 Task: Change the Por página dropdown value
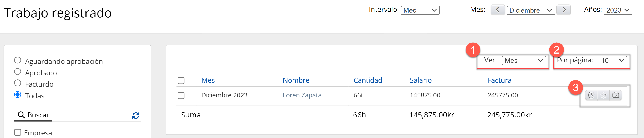click(612, 61)
